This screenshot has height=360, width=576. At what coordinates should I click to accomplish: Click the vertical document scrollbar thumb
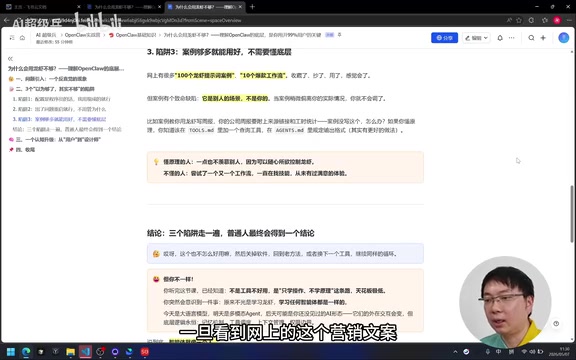coord(571,214)
